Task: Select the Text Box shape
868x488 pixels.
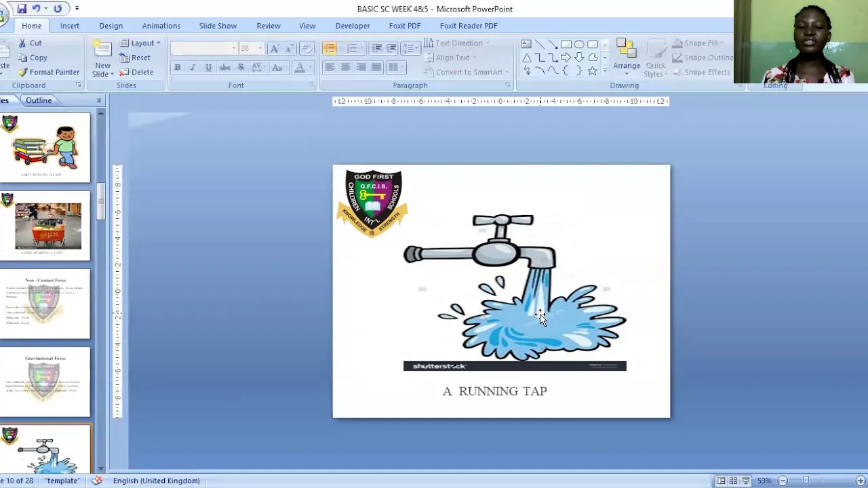Action: pos(526,45)
